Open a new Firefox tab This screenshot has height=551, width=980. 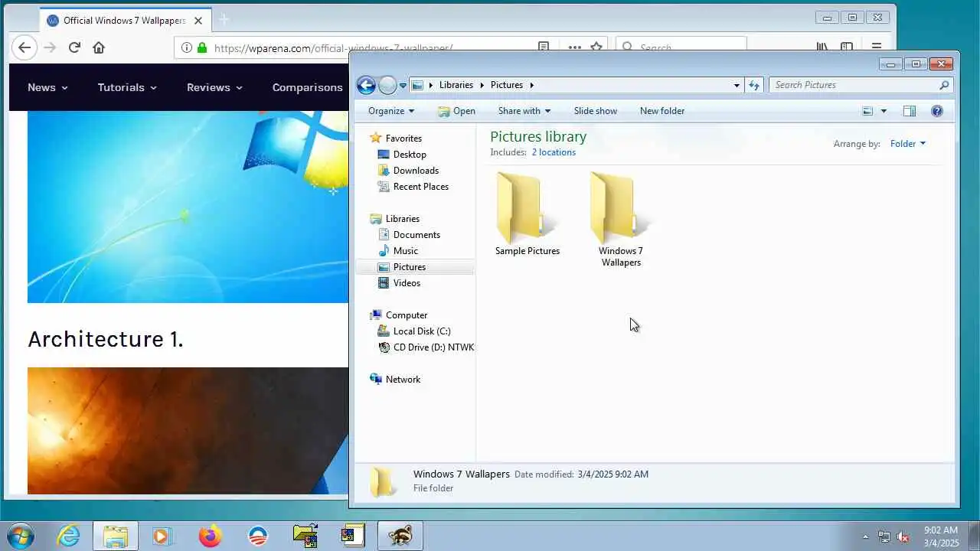[x=224, y=20]
